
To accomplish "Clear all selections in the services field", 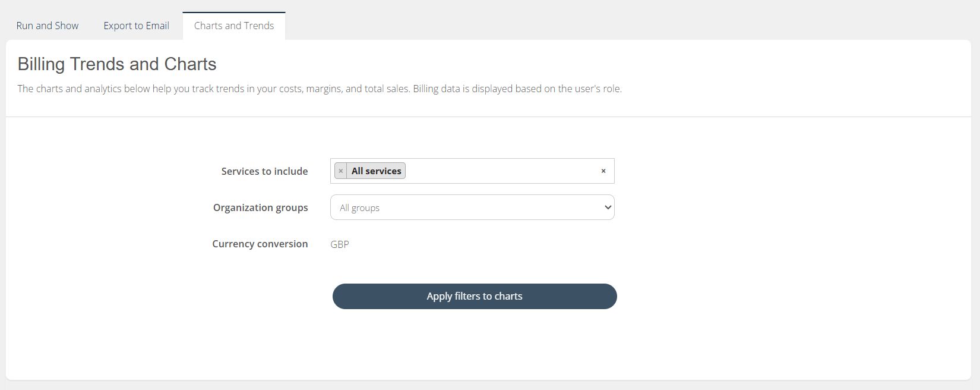I will tap(603, 171).
